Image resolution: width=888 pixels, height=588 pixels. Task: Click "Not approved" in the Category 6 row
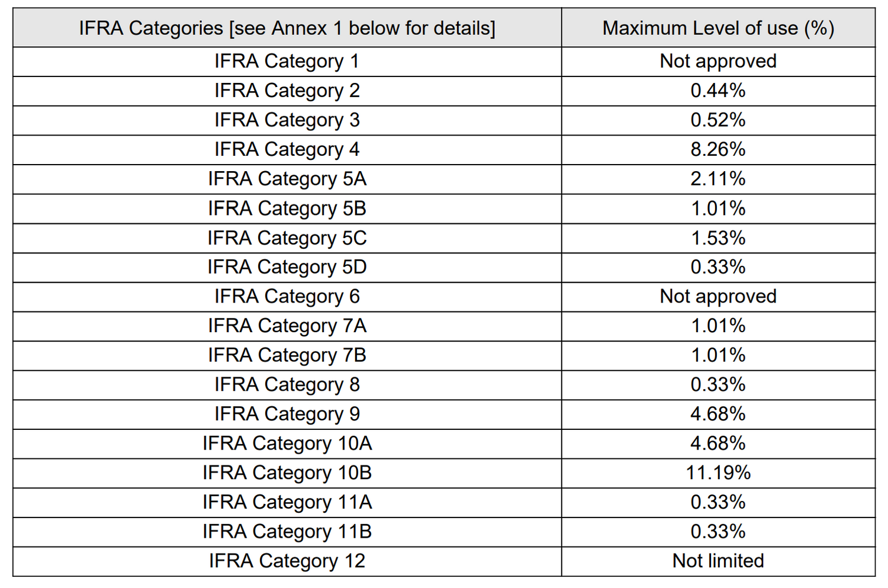(x=718, y=296)
